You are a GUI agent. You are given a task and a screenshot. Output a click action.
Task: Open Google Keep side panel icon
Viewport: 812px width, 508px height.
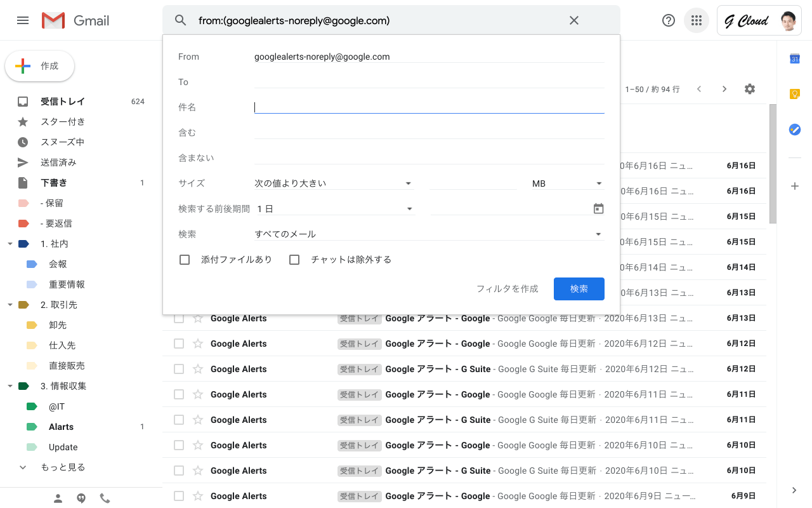(795, 94)
